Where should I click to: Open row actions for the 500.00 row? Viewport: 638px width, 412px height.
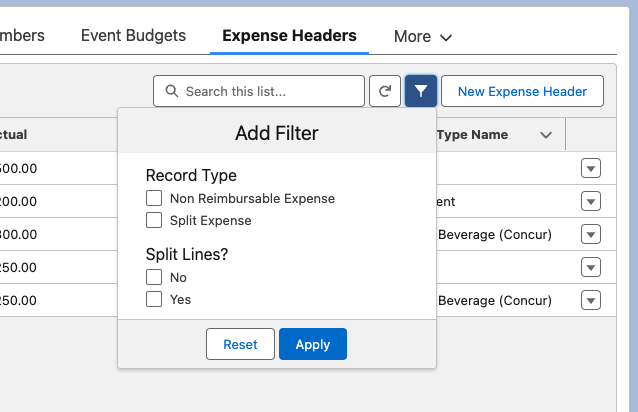click(x=591, y=168)
